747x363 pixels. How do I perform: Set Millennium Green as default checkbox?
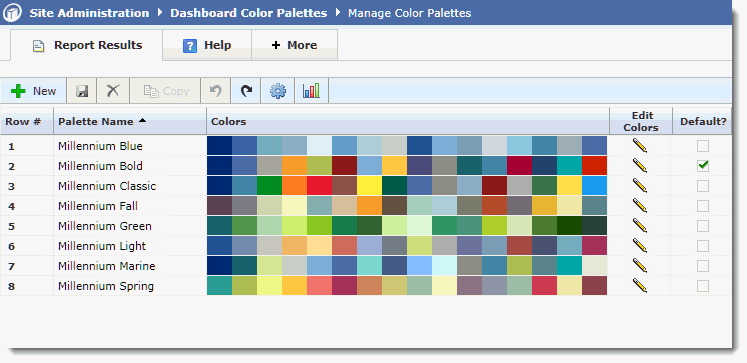[x=703, y=226]
